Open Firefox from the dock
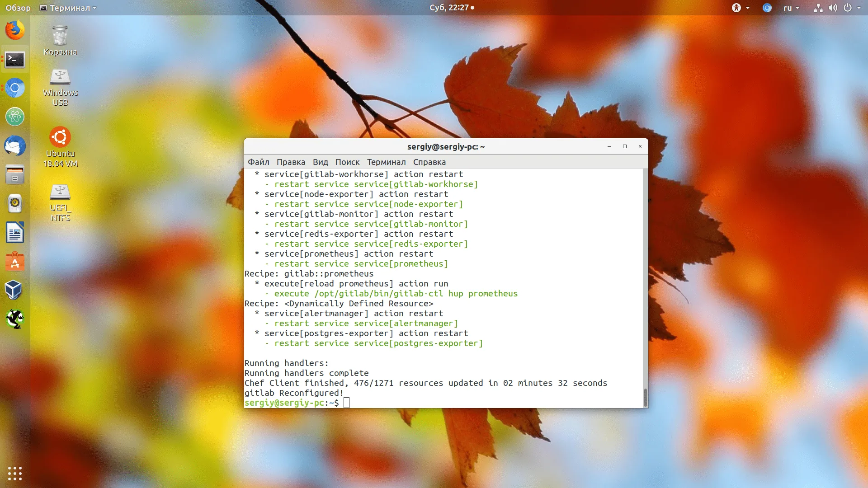 (15, 30)
